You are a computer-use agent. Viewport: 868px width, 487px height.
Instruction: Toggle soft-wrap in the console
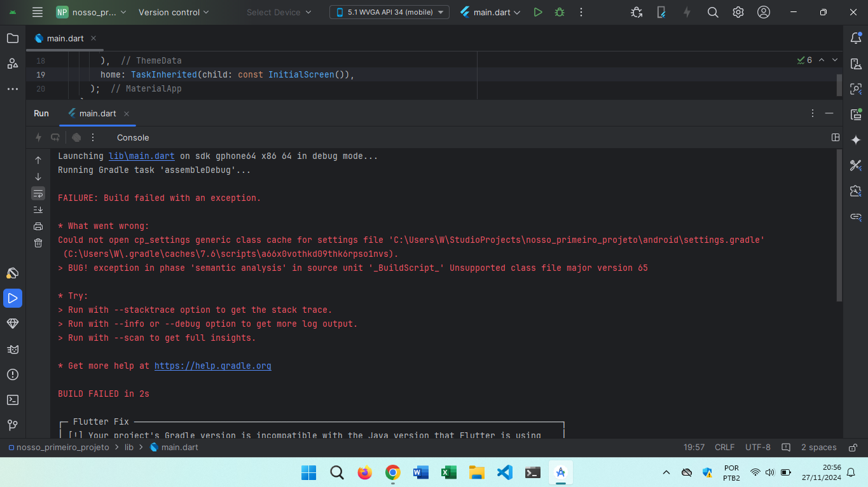pos(38,193)
